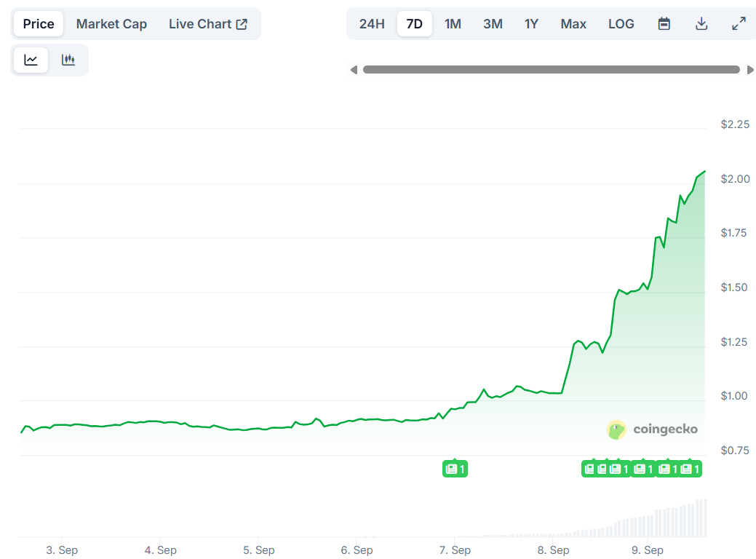The image size is (756, 559).
Task: Select the 1M time range
Action: click(453, 23)
